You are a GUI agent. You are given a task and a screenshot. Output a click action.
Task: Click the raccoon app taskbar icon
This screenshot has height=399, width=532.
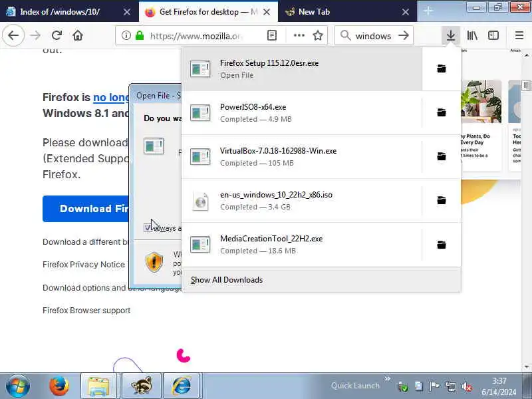[x=141, y=386]
